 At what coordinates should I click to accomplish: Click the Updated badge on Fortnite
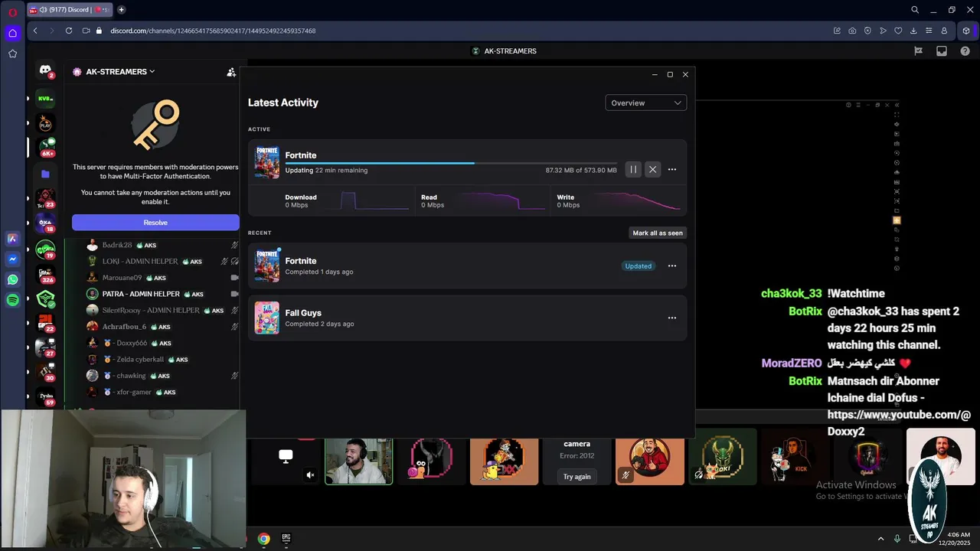click(x=638, y=266)
